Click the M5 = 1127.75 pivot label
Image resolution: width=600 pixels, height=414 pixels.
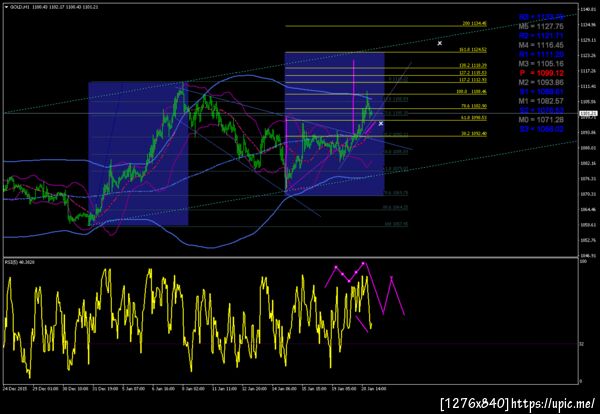pos(541,26)
